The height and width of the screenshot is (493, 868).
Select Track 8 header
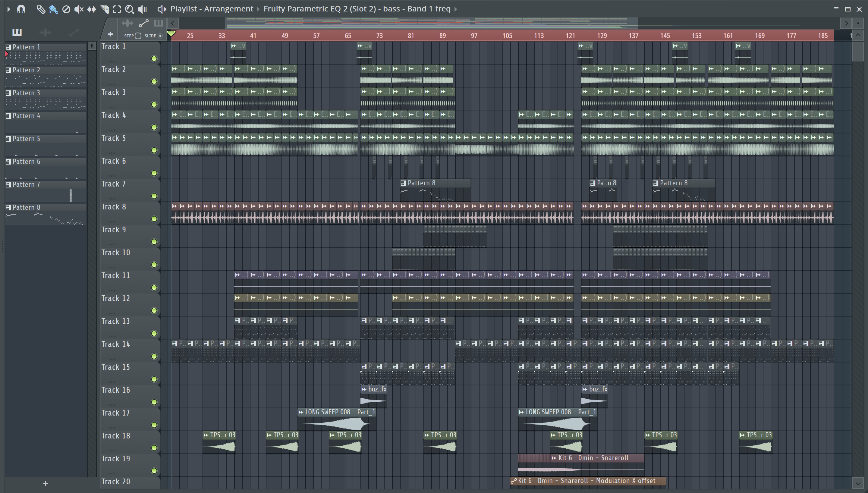point(130,214)
